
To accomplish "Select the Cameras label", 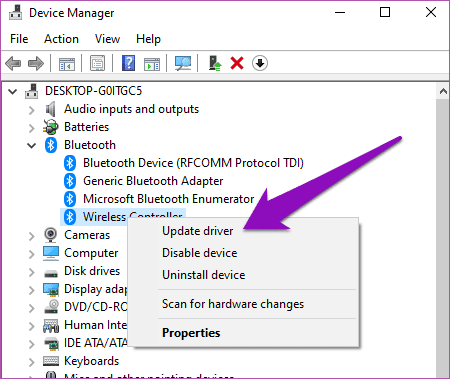I will [x=87, y=235].
